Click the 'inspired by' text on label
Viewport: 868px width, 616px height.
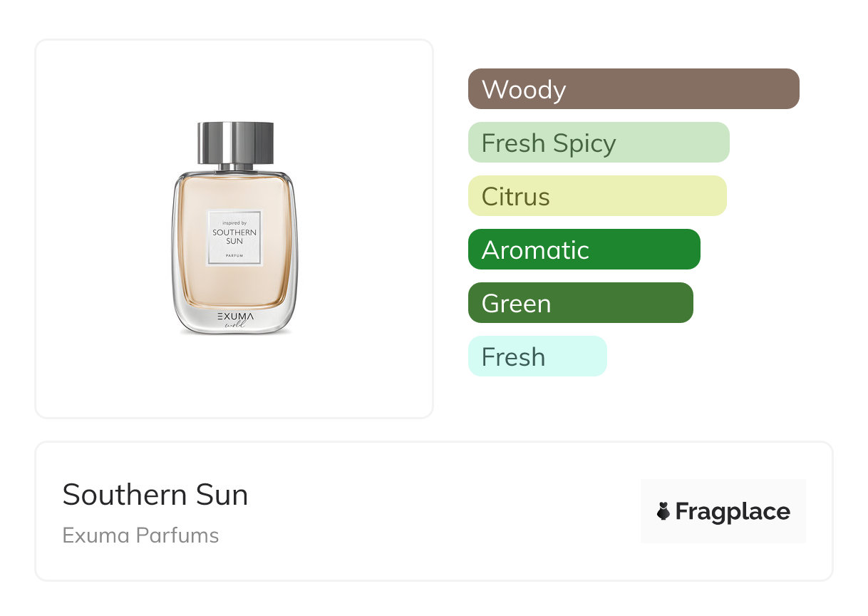point(234,223)
